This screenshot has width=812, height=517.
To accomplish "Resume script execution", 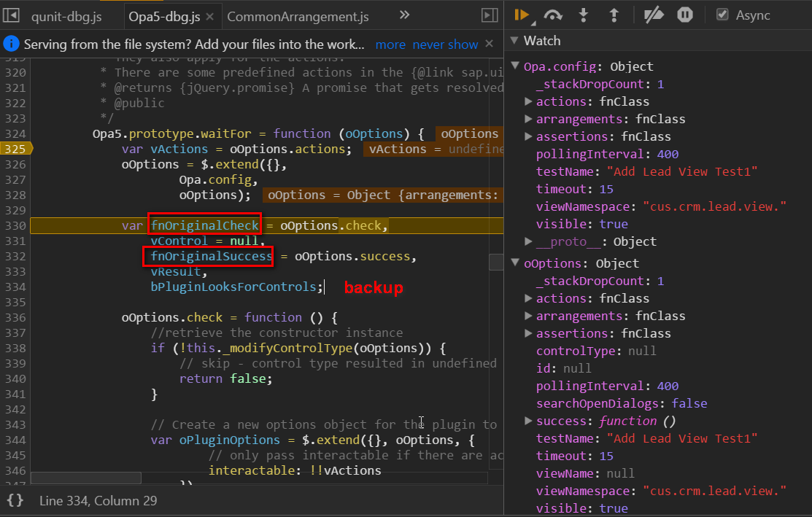I will 522,15.
